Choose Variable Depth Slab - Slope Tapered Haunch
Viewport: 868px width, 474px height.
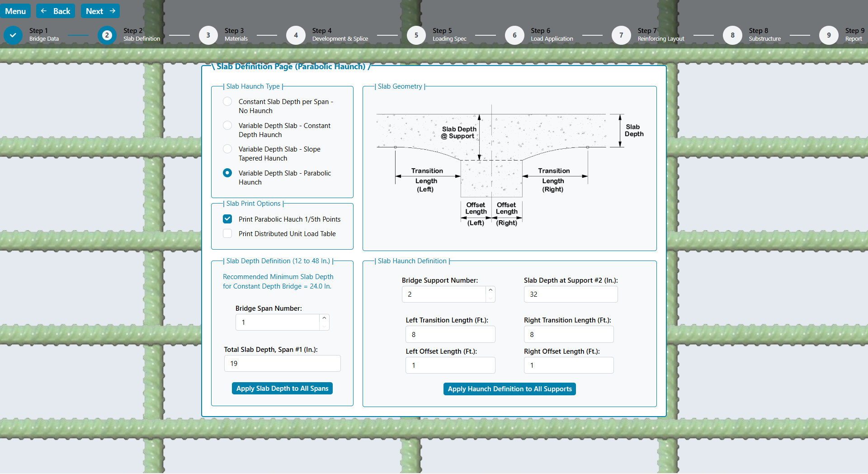(227, 149)
